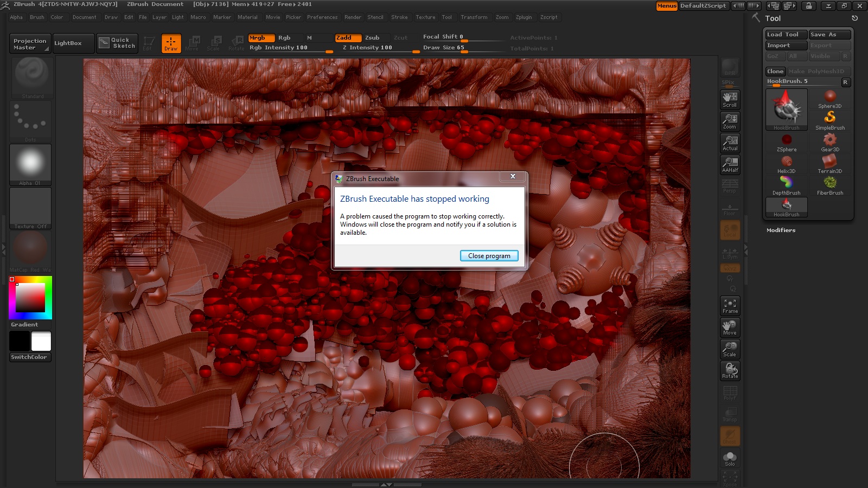Open the Texture Off selector
The height and width of the screenshot is (488, 868).
30,208
